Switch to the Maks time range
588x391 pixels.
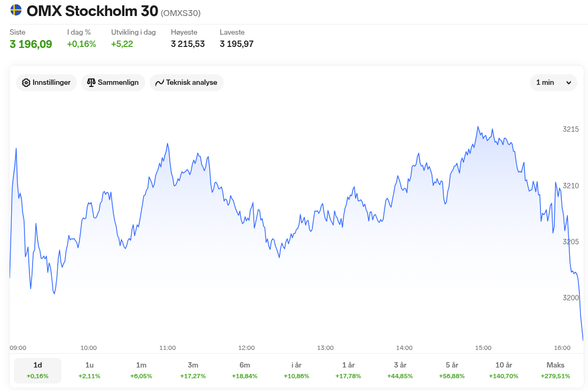[555, 370]
